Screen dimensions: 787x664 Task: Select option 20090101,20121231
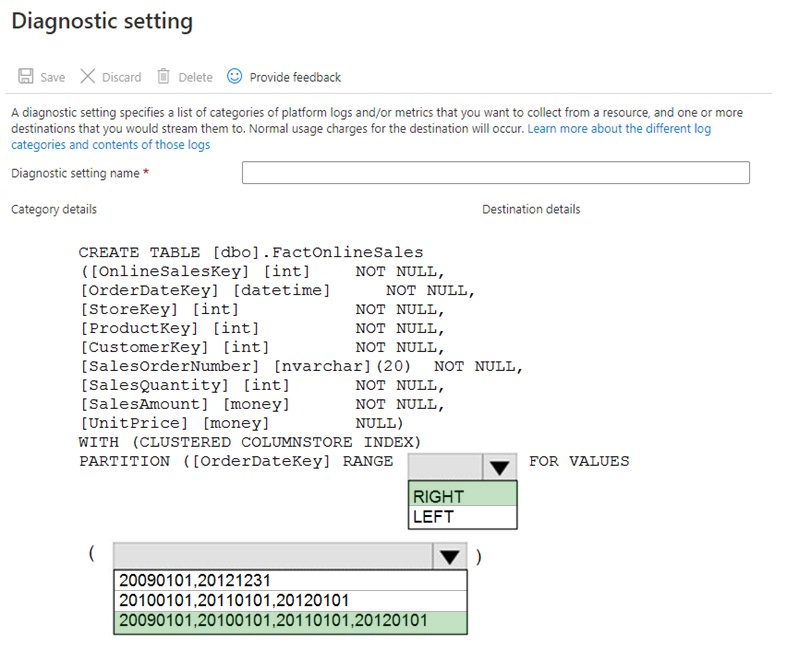pos(290,580)
